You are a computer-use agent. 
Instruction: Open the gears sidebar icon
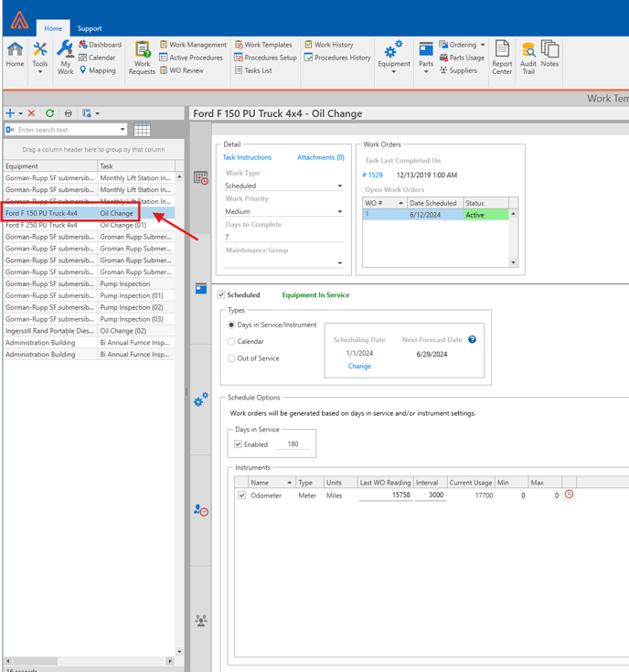[x=200, y=399]
